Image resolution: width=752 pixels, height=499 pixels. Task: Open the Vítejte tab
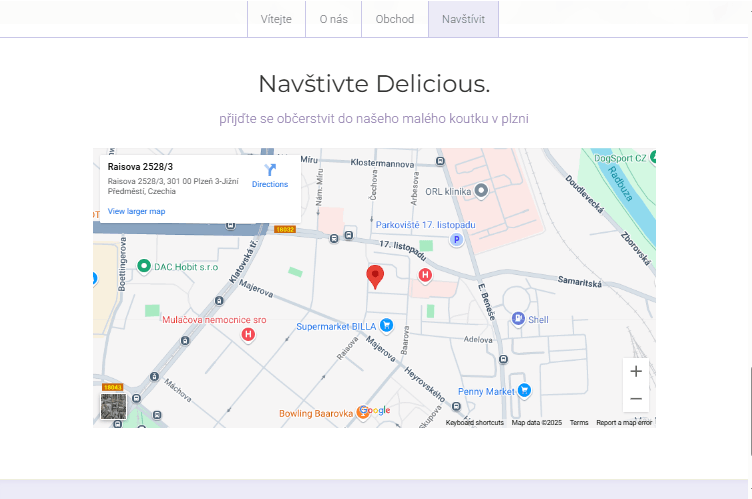[276, 19]
